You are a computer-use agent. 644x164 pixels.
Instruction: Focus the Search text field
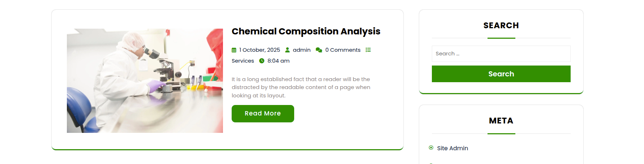[501, 54]
